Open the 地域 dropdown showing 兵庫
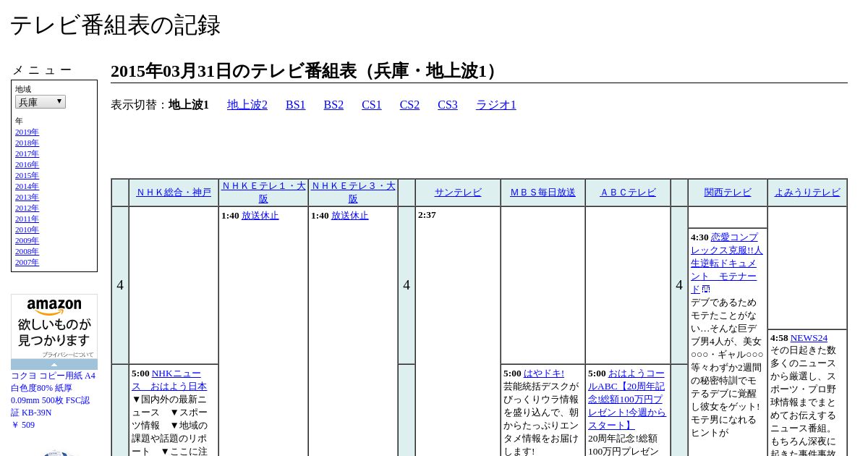 tap(41, 102)
